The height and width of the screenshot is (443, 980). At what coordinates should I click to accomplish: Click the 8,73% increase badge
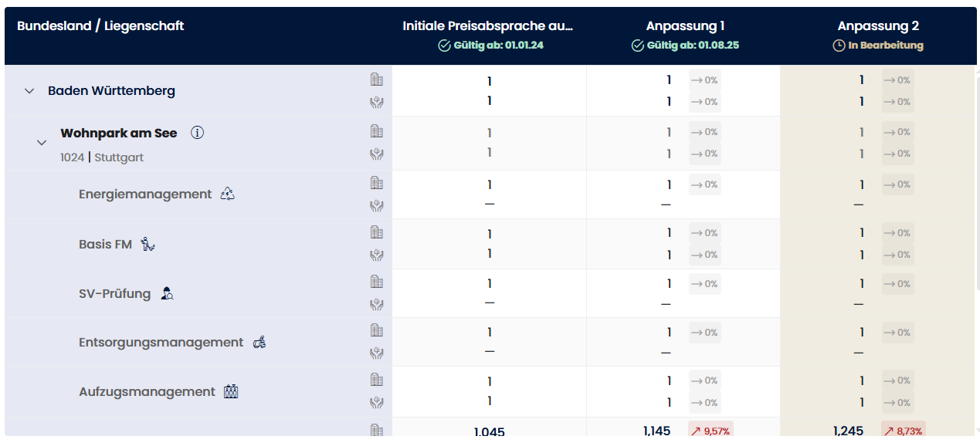coord(904,431)
